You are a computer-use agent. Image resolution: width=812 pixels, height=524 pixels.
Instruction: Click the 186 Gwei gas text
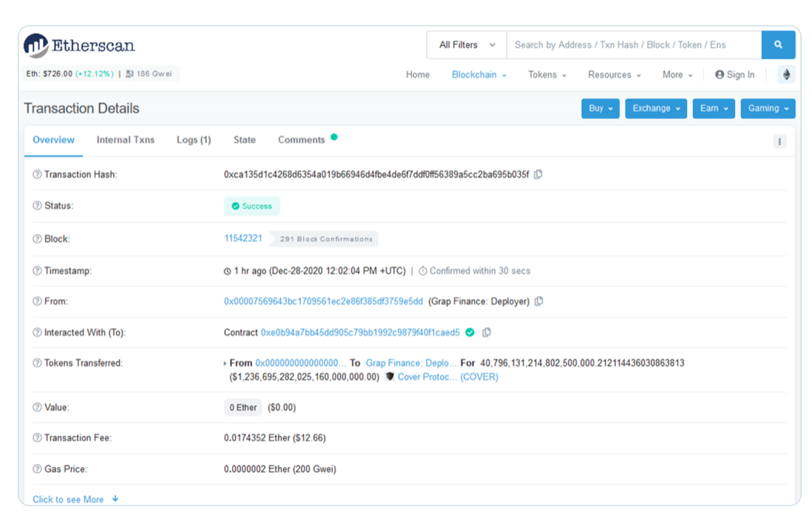coord(154,73)
